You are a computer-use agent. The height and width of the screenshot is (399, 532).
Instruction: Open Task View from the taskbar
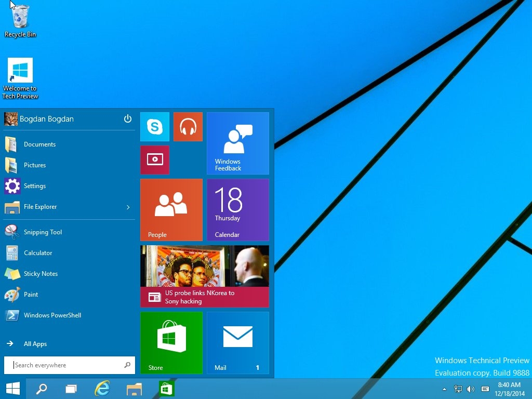71,389
